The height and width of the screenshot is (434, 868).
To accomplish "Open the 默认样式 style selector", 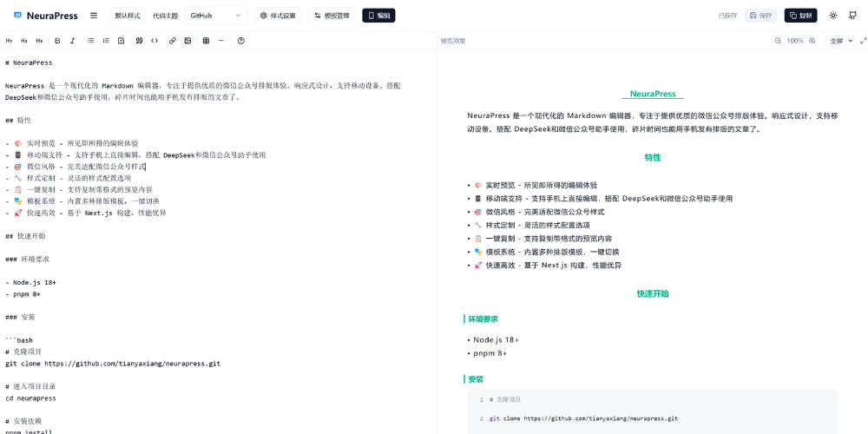I will tap(128, 16).
